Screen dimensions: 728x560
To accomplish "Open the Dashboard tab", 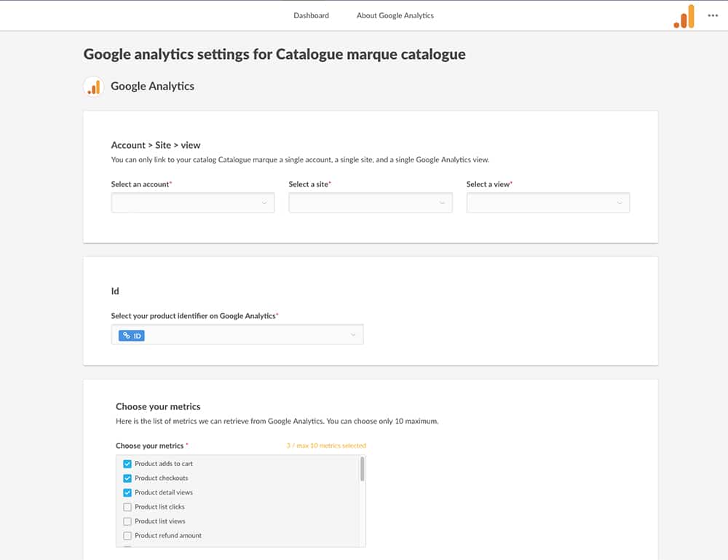I will 311,15.
